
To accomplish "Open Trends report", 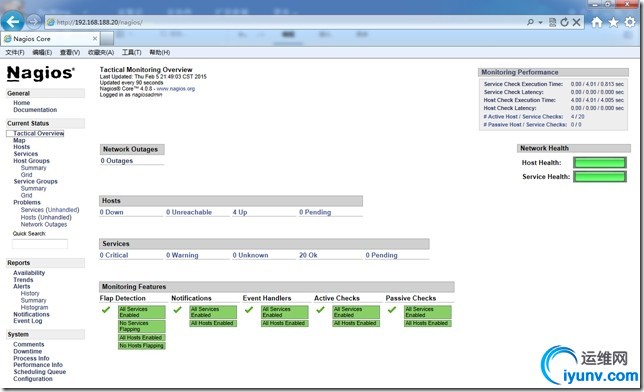I will 23,280.
